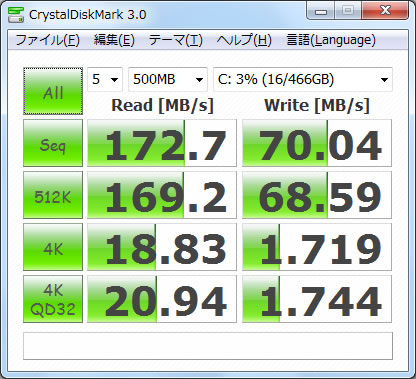Open the test count dropdown showing 5

point(105,79)
